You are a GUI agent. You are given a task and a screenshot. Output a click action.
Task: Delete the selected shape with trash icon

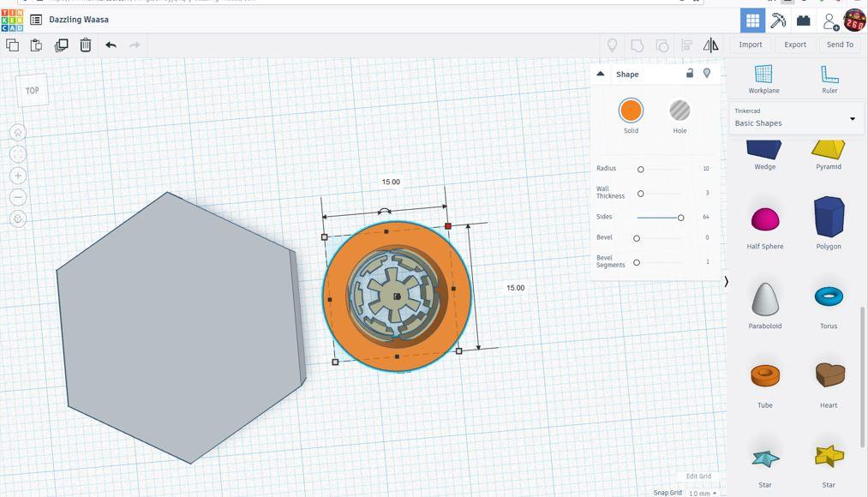click(85, 45)
